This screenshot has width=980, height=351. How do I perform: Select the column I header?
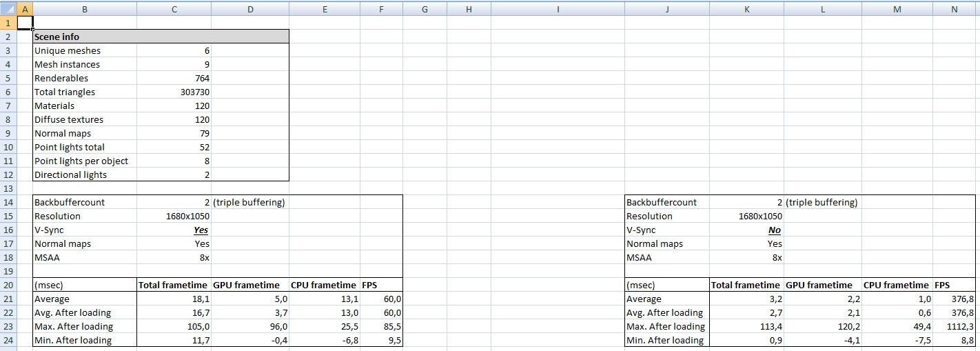click(x=558, y=9)
